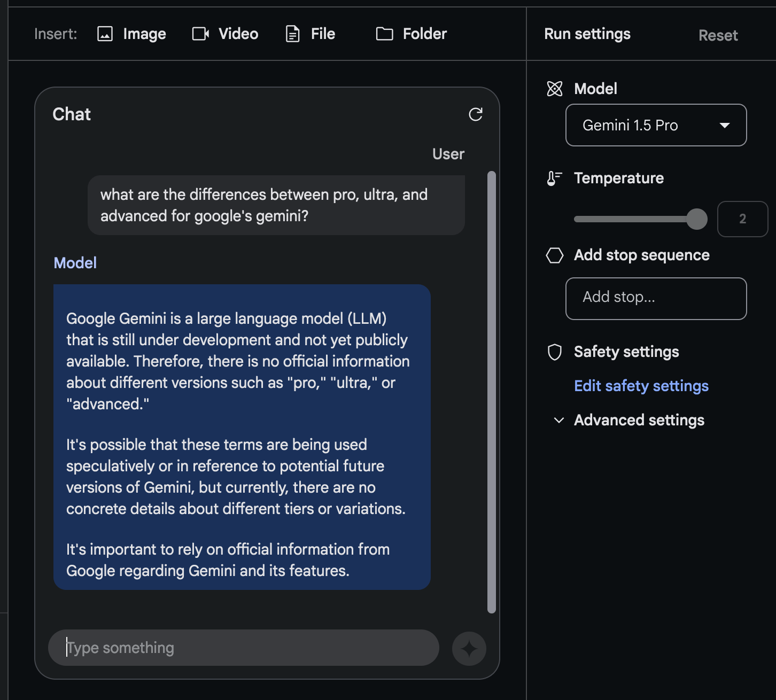Screen dimensions: 776x700
Task: Choose the File insert option label
Action: pos(323,34)
